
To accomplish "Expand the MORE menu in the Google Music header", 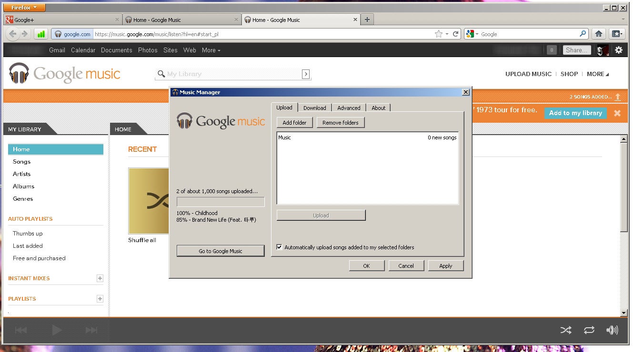I will coord(598,74).
